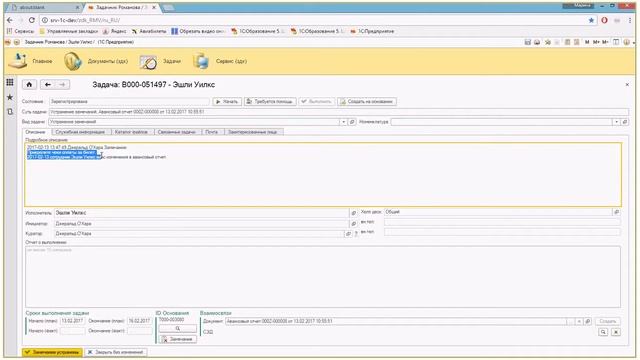Open the Исполнитель Эшли Уилкс record button

click(353, 213)
